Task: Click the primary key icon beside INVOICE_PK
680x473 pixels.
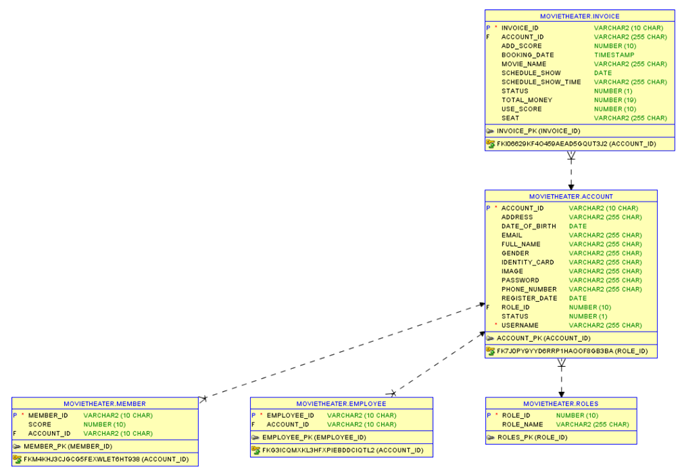Action: coord(490,131)
